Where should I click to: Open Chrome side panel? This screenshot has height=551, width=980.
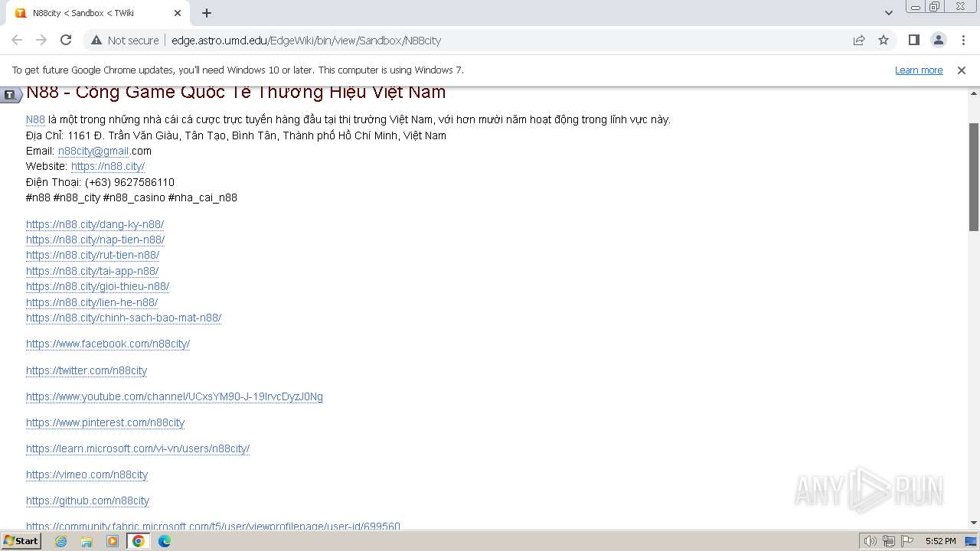[x=913, y=40]
